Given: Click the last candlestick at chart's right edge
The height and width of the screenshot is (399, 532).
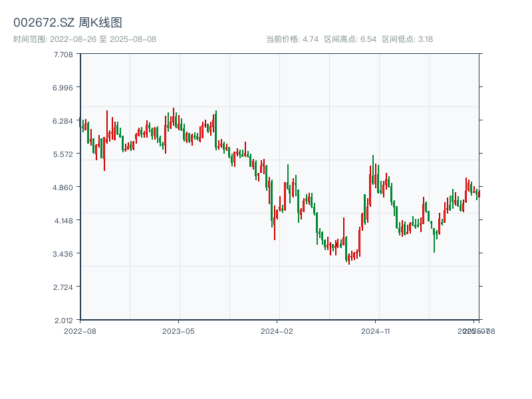Looking at the screenshot, I should coord(479,194).
